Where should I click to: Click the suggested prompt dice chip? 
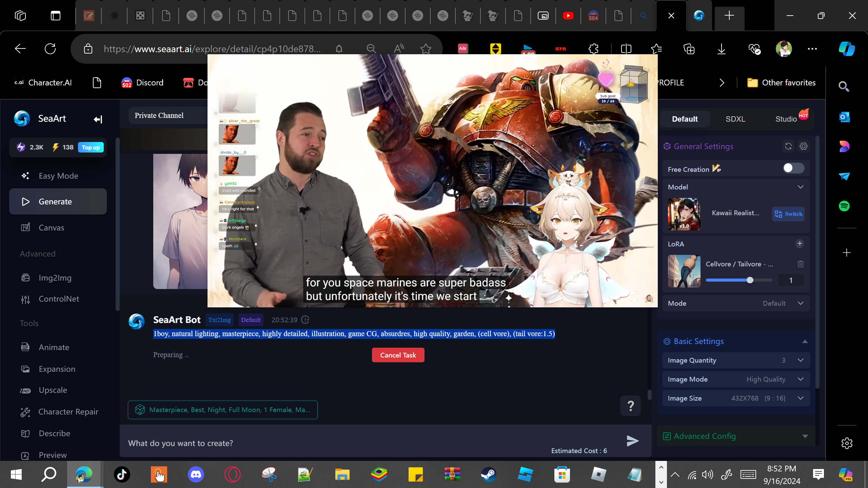223,410
